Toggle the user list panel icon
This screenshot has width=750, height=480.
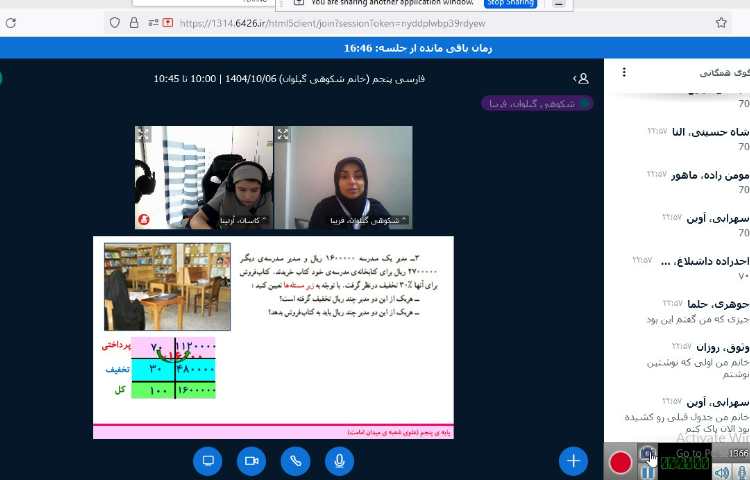[x=581, y=78]
